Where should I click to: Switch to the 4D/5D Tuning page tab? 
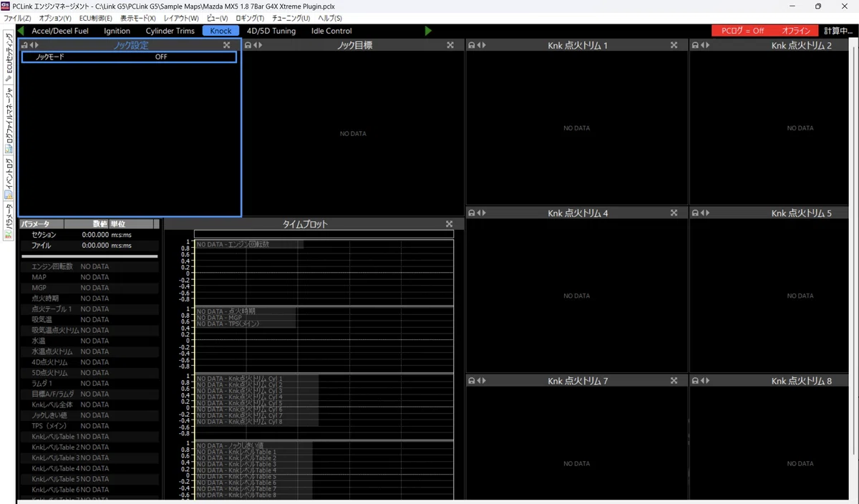271,31
